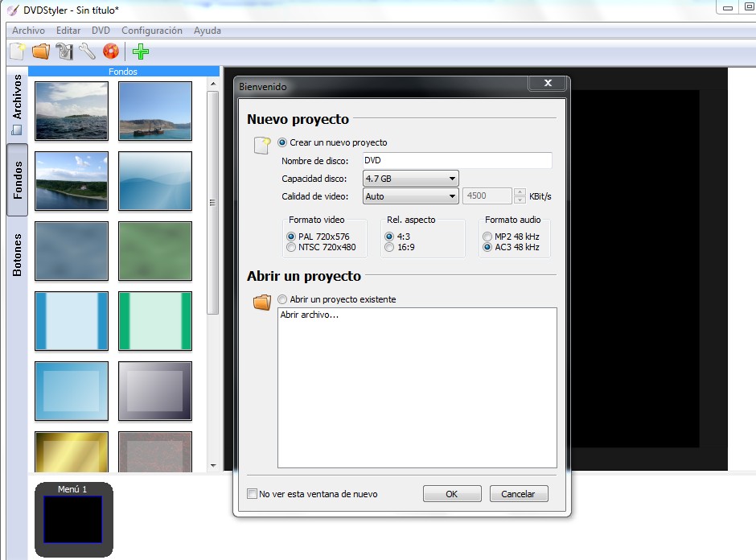Select the river and forest background thumbnail

click(72, 180)
